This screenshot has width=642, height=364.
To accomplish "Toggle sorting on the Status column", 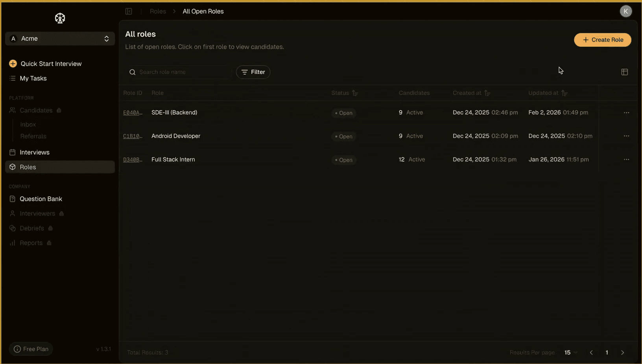I will point(355,93).
